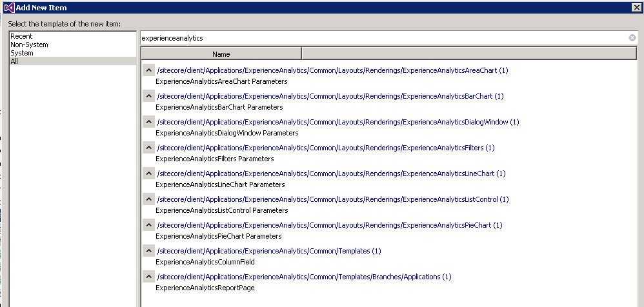Collapse the ExperienceAnalyticsLineChart group
Image resolution: width=644 pixels, height=307 pixels.
tap(148, 173)
